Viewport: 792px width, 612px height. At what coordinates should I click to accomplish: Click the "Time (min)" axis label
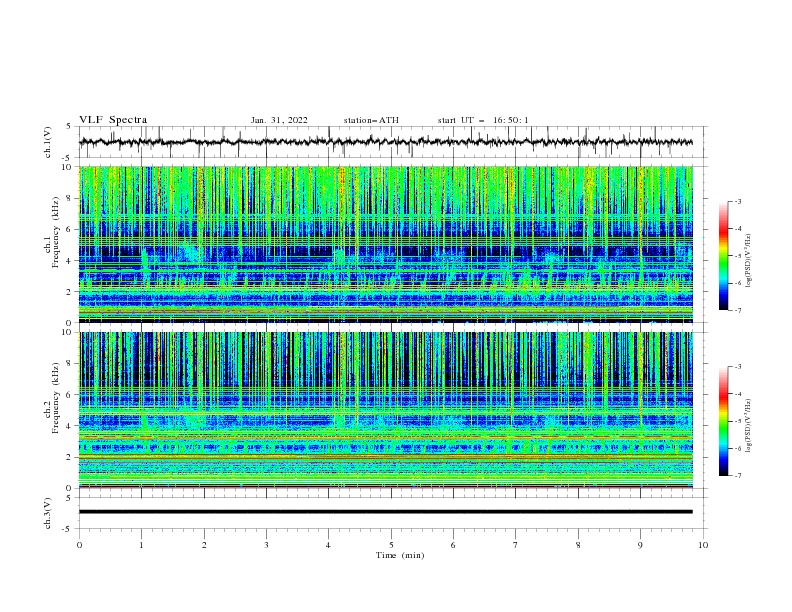point(400,555)
